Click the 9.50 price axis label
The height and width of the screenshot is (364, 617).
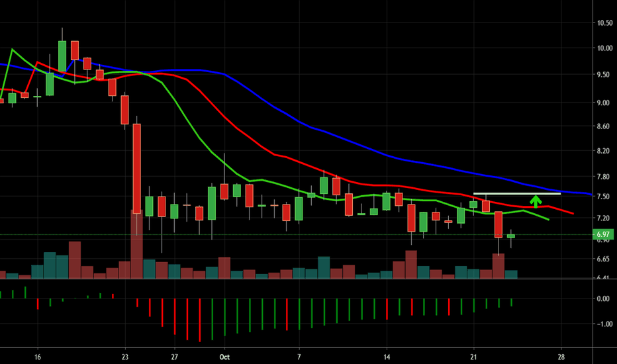(604, 74)
